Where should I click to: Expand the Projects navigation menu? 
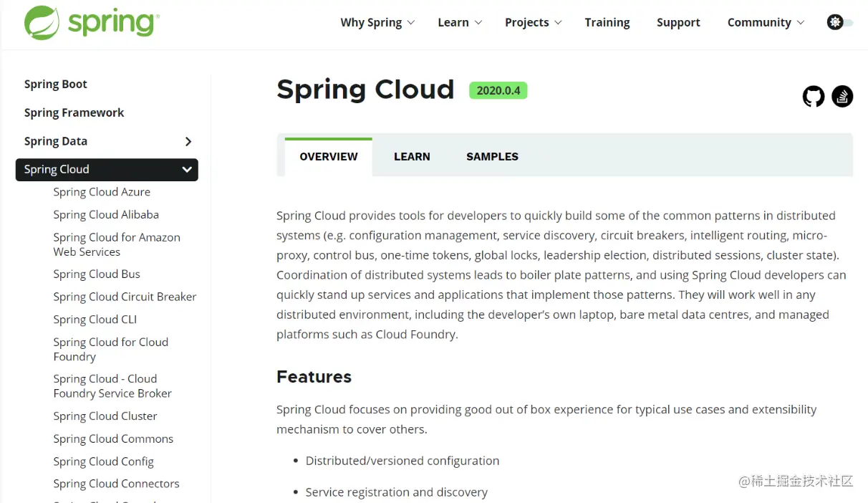tap(534, 22)
